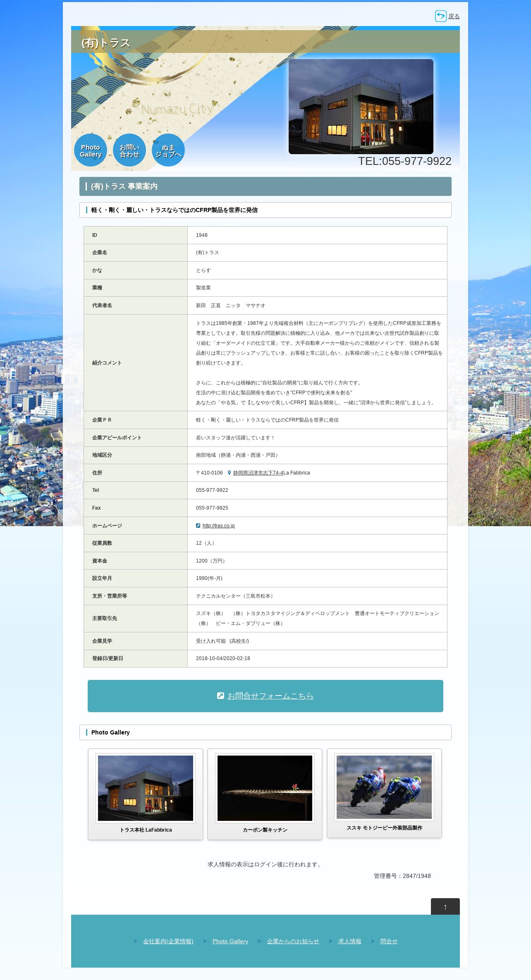Go to ぬまジョブへ circle button
Screen dimensions: 531x980
click(168, 150)
